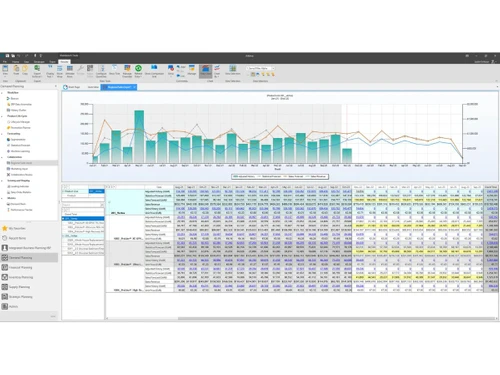This screenshot has width=500, height=375.
Task: Toggle Word Wrap in the ribbon
Action: 59,71
